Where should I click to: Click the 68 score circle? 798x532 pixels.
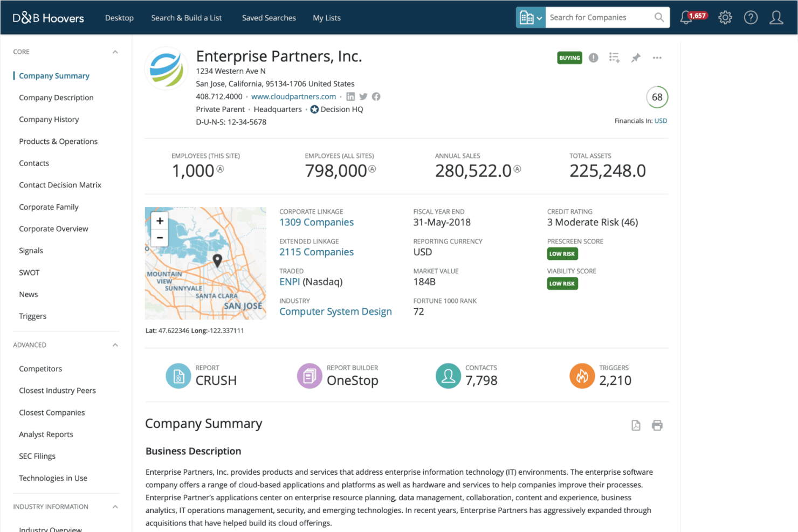tap(657, 97)
